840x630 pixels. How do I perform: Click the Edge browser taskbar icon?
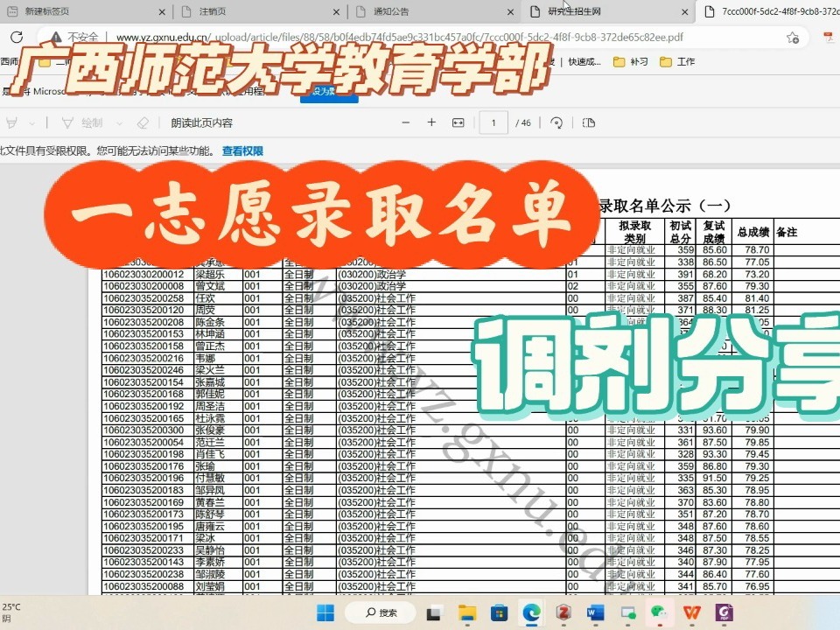click(x=531, y=612)
